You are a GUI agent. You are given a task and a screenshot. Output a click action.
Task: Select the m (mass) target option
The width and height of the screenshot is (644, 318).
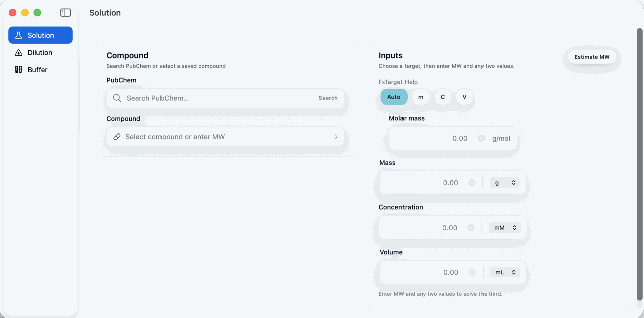421,97
